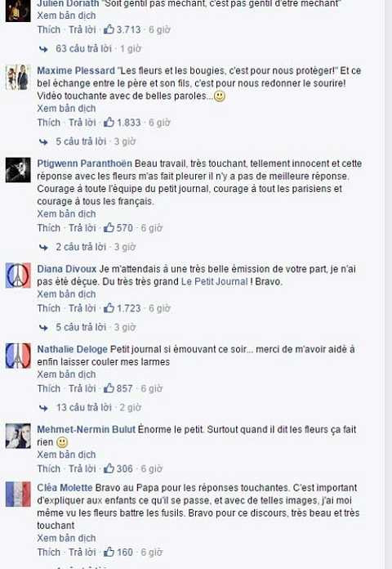The image size is (392, 569).
Task: Click Xem bản dịch under Cléa Molette's comment
Action: pos(66,538)
